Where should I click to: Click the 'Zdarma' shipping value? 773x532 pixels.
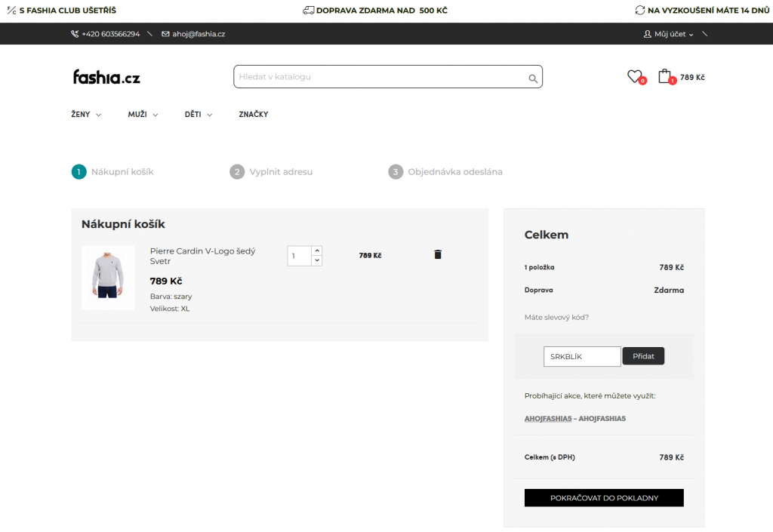[669, 290]
